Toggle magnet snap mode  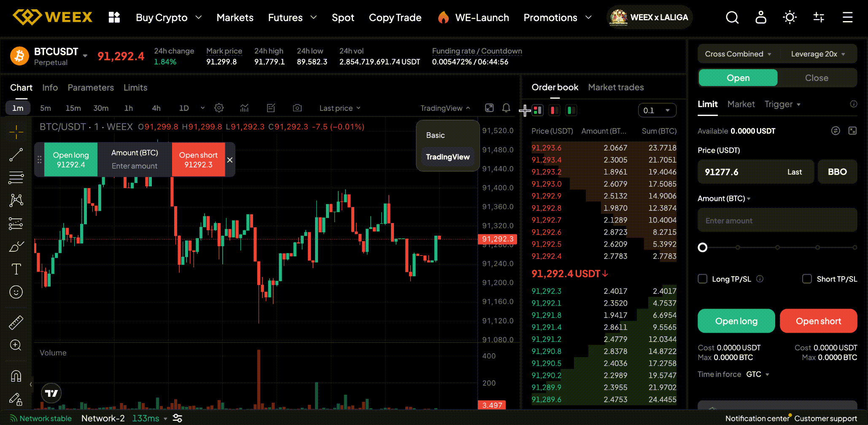click(x=16, y=376)
